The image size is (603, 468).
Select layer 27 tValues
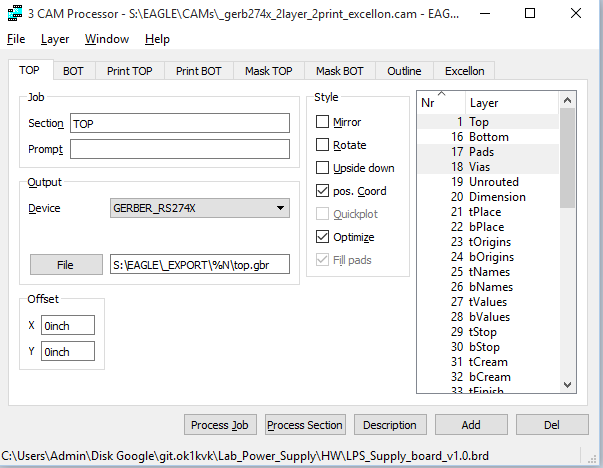[x=488, y=301]
